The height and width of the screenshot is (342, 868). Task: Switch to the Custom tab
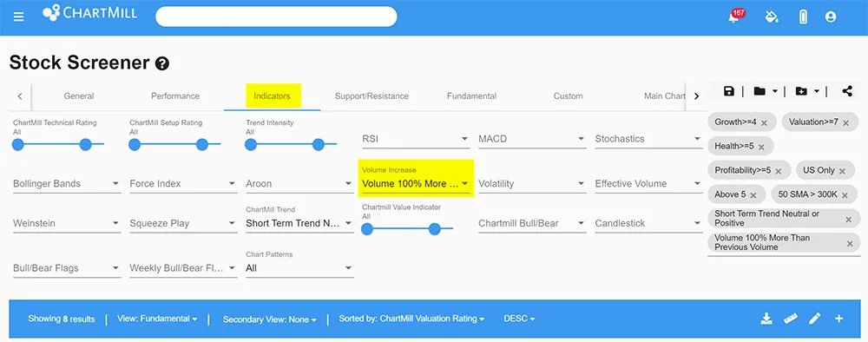tap(568, 95)
